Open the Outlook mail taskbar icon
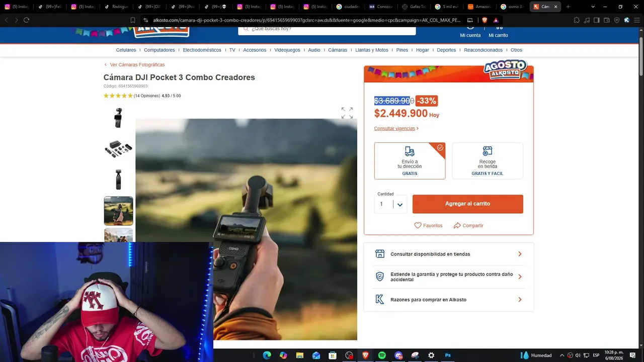This screenshot has width=644, height=362. click(x=316, y=355)
